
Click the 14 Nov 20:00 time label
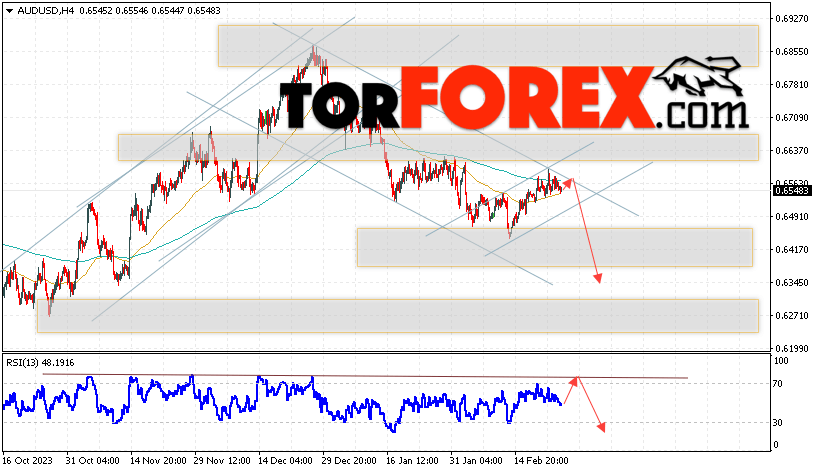coord(158,461)
